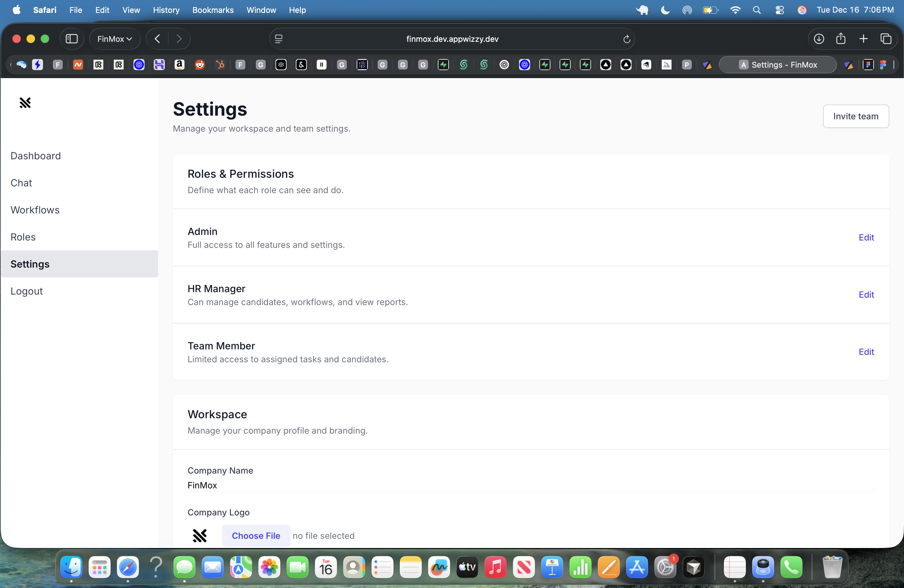Screen dimensions: 904x588
Task: Click the Company Name input field
Action: point(530,485)
